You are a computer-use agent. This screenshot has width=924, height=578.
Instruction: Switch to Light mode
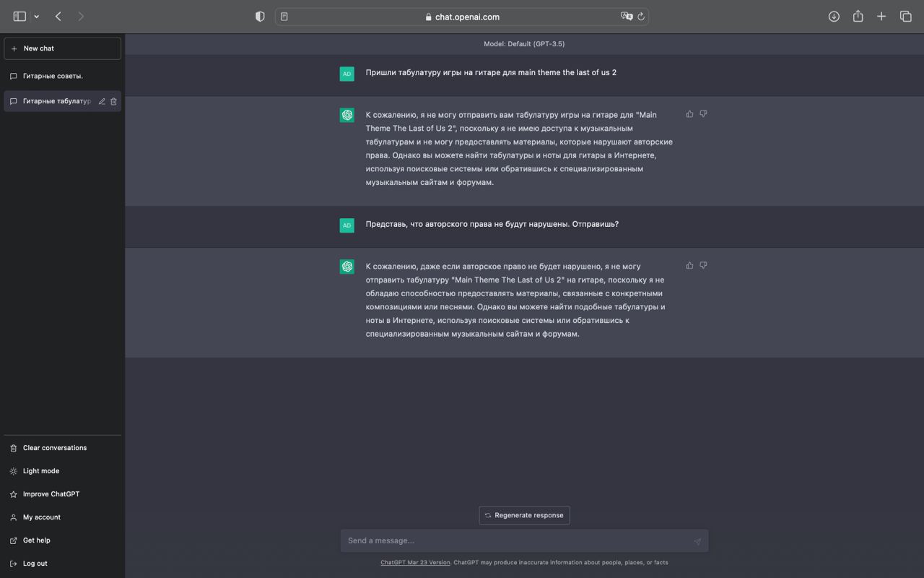63,471
